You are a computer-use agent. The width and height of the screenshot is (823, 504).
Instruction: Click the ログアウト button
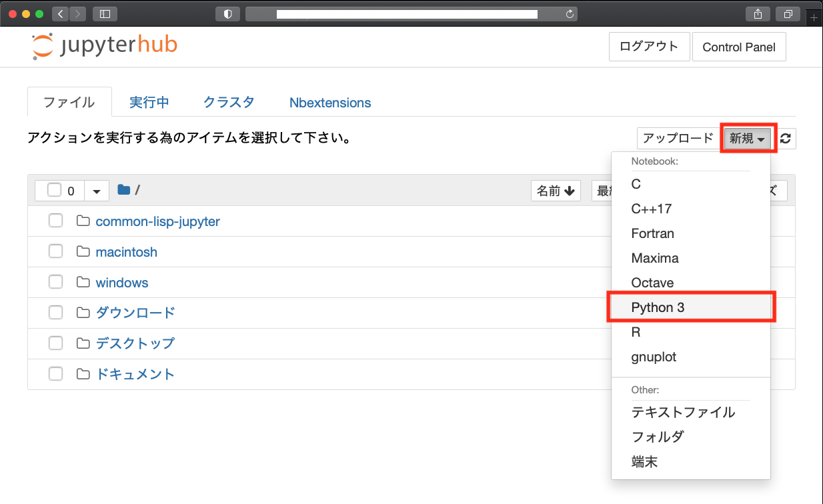click(649, 46)
